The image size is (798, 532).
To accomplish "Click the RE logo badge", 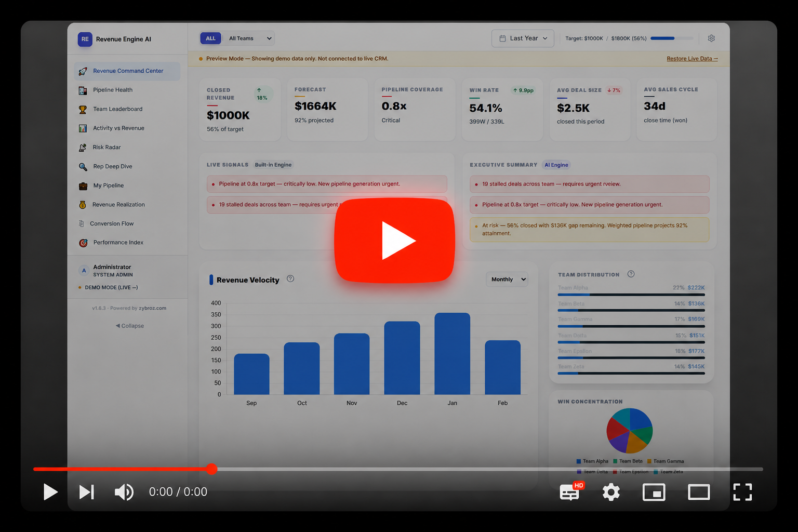I will (85, 39).
